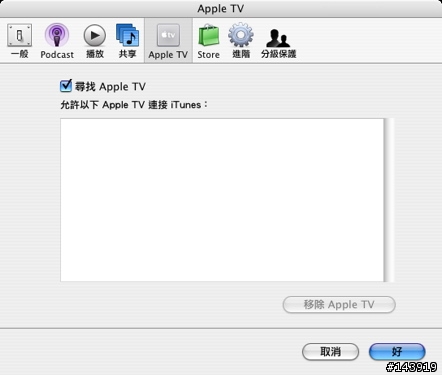Open the Podcast preferences pane
This screenshot has width=442, height=375.
click(x=57, y=41)
